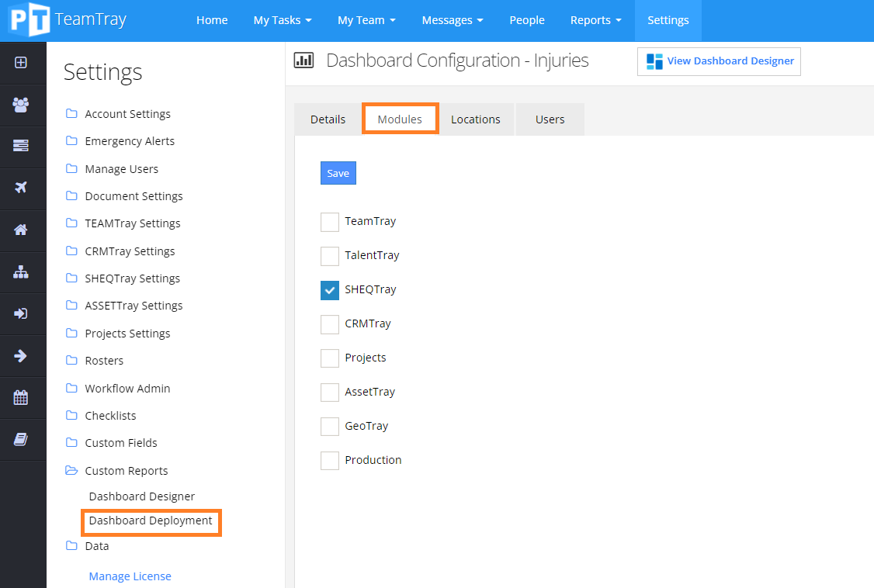Image resolution: width=874 pixels, height=588 pixels.
Task: Open the org chart sidebar icon
Action: [23, 272]
